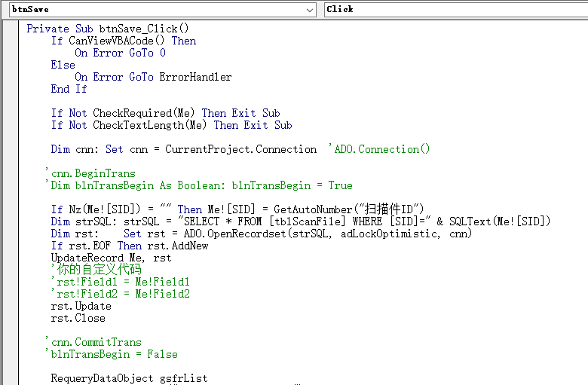588x385 pixels.
Task: Click the GetAutoNumber("扫描件ID") line
Action: click(237, 209)
